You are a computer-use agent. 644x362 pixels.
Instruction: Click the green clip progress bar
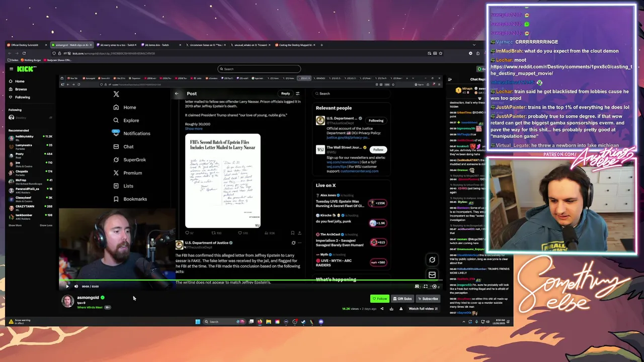click(250, 280)
